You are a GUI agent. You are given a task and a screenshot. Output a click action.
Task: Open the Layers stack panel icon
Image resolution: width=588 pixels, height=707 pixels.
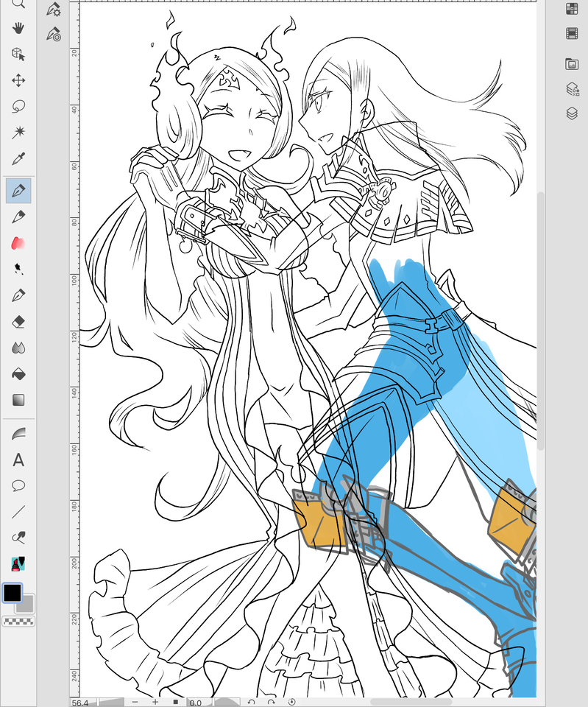(572, 113)
